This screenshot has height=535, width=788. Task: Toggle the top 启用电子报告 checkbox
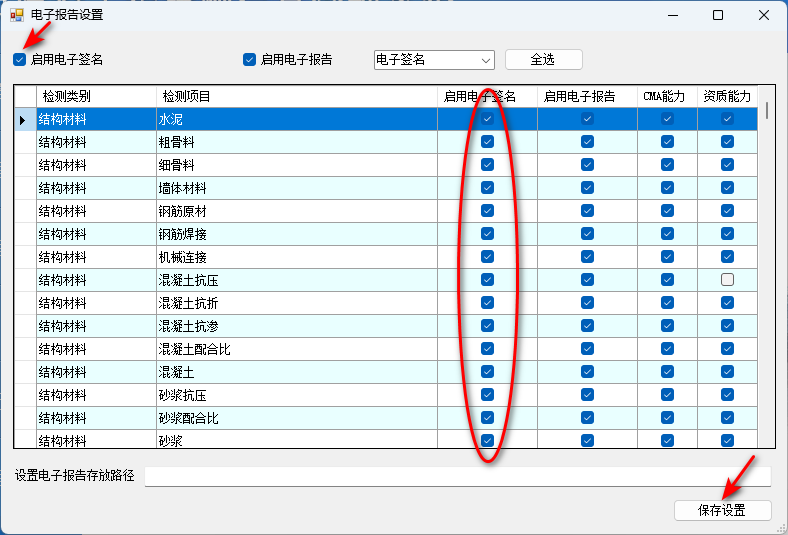250,59
